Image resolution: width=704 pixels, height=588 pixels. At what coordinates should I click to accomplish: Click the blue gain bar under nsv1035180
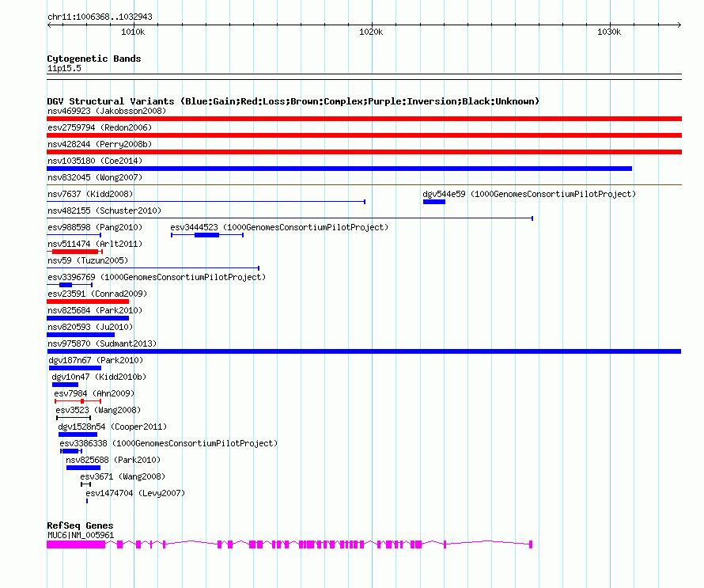click(339, 169)
